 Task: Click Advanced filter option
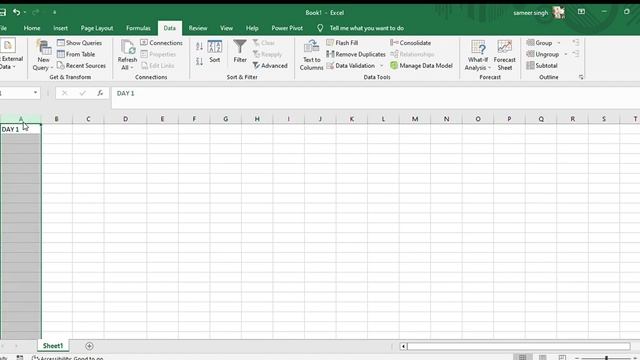(x=270, y=65)
